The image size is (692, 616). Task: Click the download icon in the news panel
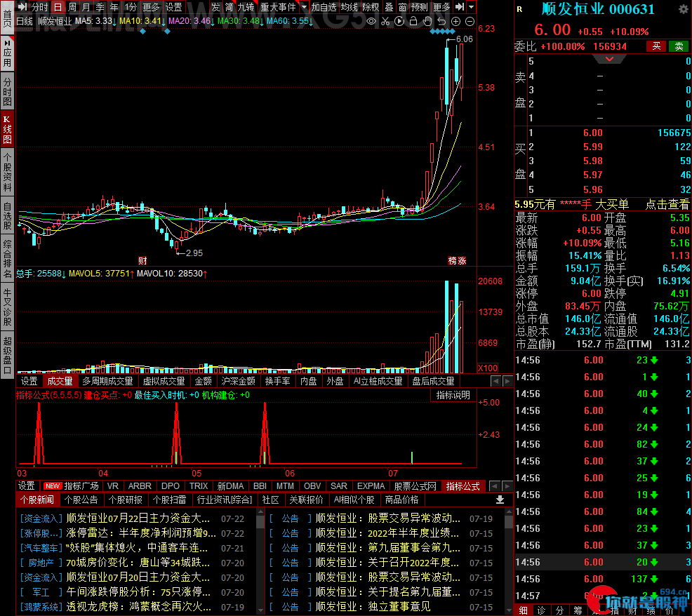point(500,500)
